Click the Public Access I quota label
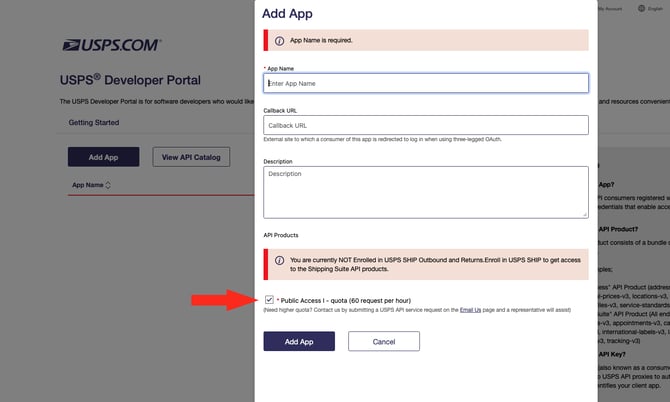The height and width of the screenshot is (402, 670). coord(345,300)
